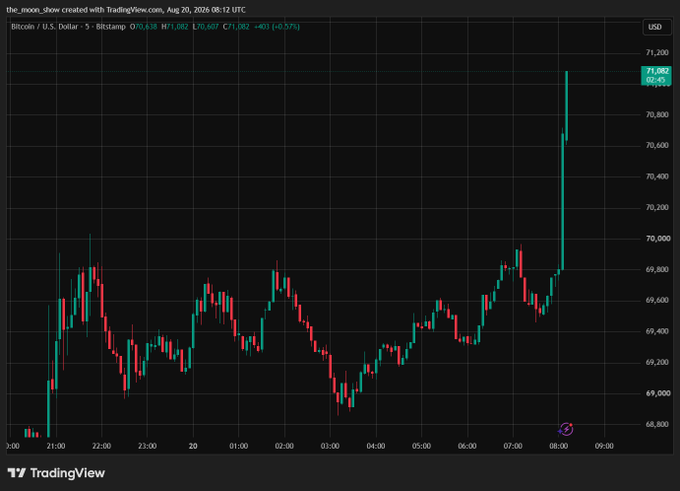
Task: Click the open value O70,638
Action: click(x=143, y=27)
